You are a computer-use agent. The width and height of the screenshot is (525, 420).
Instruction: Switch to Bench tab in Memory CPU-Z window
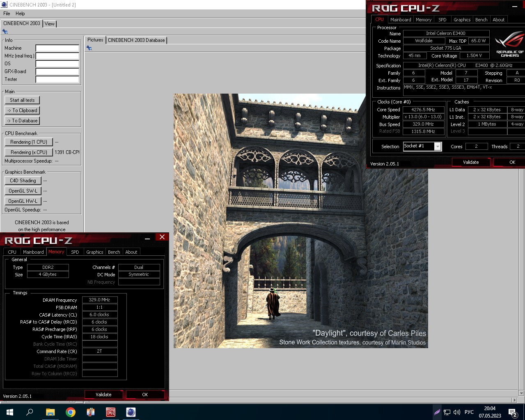point(114,252)
